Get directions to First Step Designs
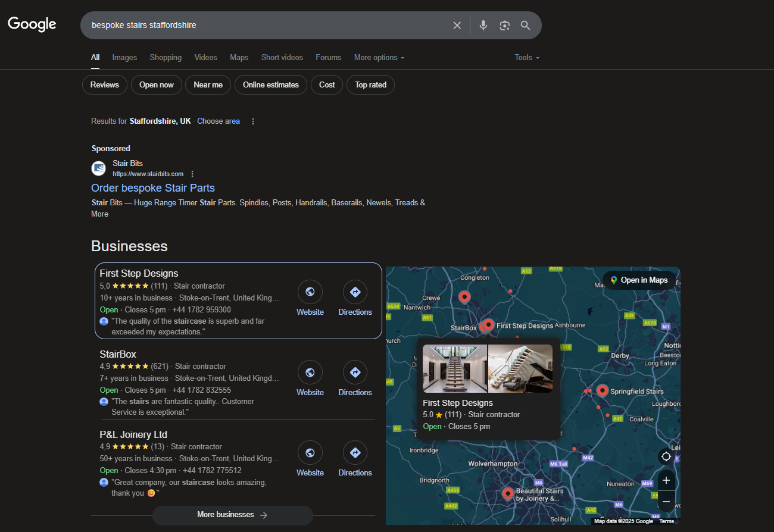 coord(355,292)
